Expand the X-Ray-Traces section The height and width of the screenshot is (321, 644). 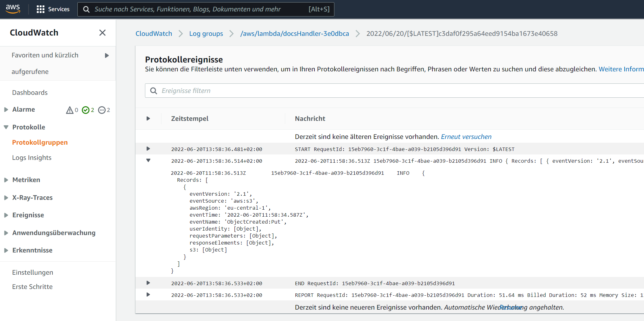click(6, 198)
